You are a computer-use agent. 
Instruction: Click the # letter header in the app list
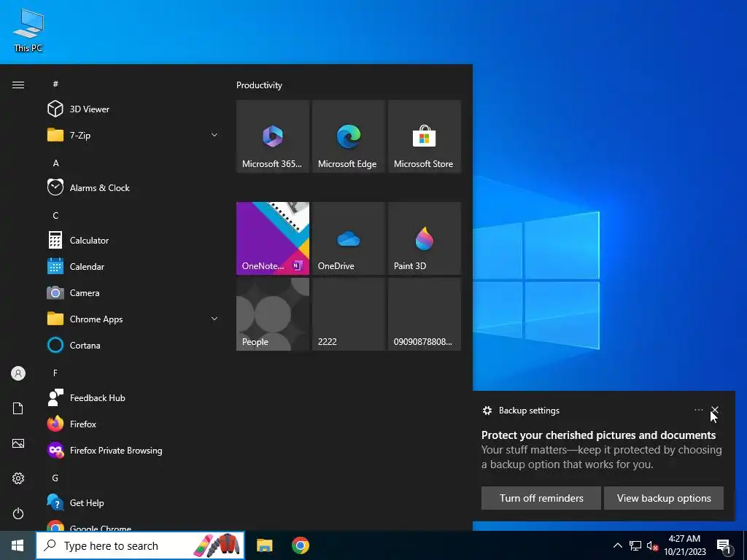click(x=55, y=84)
